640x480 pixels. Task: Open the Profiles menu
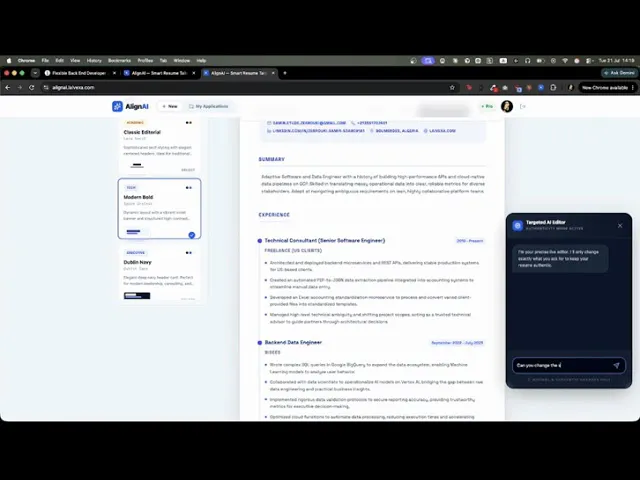145,60
